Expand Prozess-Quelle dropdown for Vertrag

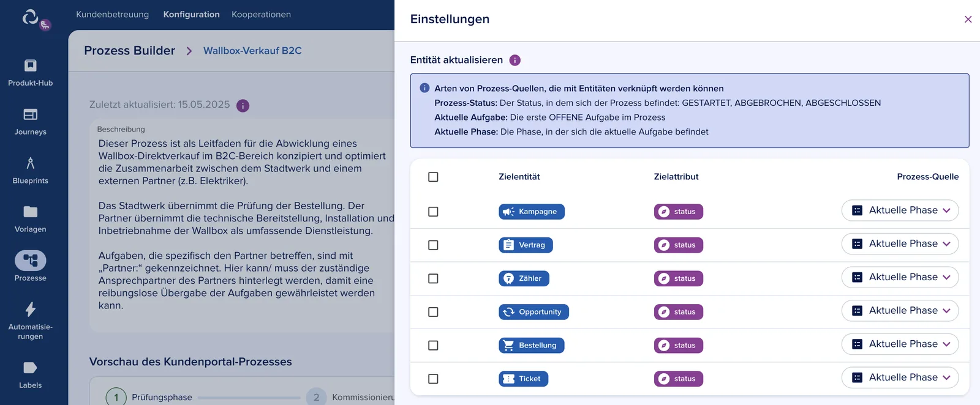(x=900, y=244)
